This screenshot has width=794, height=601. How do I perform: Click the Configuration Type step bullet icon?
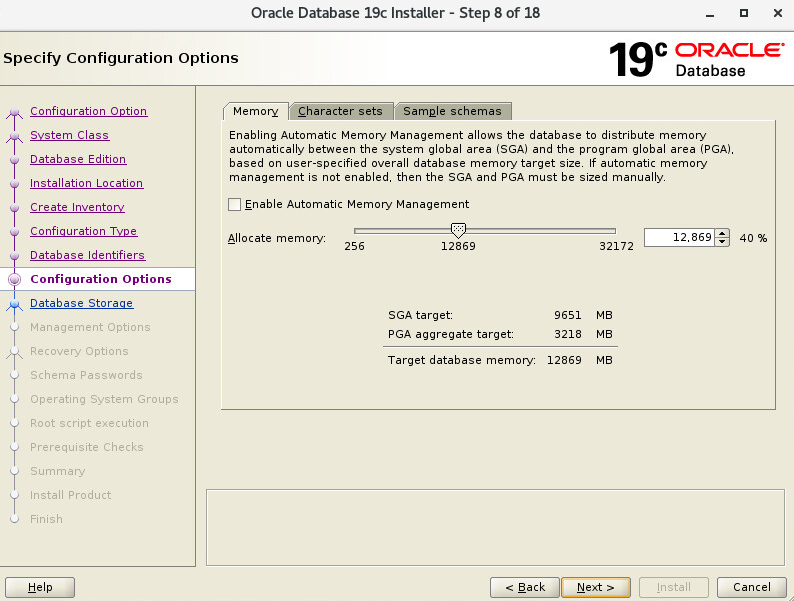[x=15, y=231]
